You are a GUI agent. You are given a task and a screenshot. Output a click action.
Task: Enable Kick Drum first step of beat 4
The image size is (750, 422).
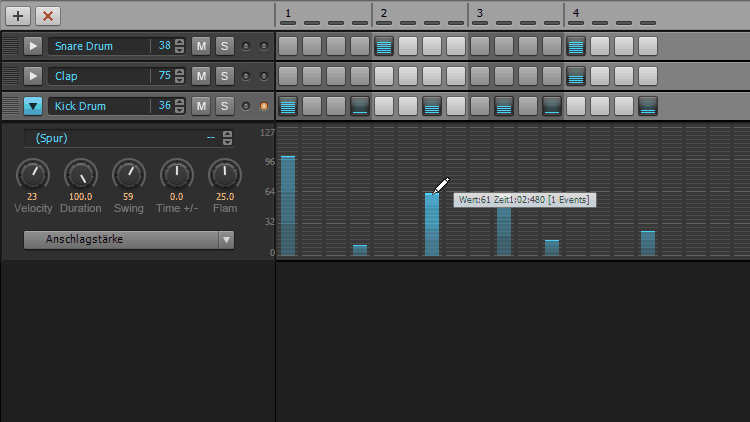tap(576, 106)
